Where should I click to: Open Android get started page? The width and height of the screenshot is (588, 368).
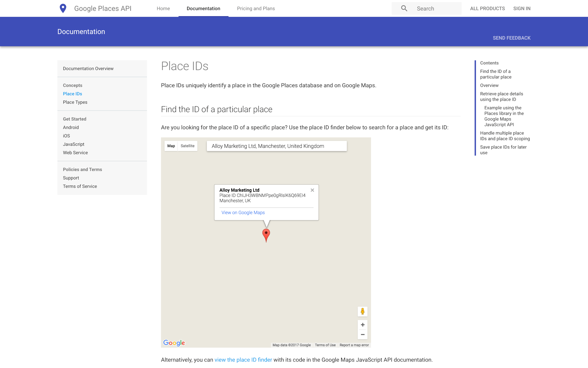[71, 127]
